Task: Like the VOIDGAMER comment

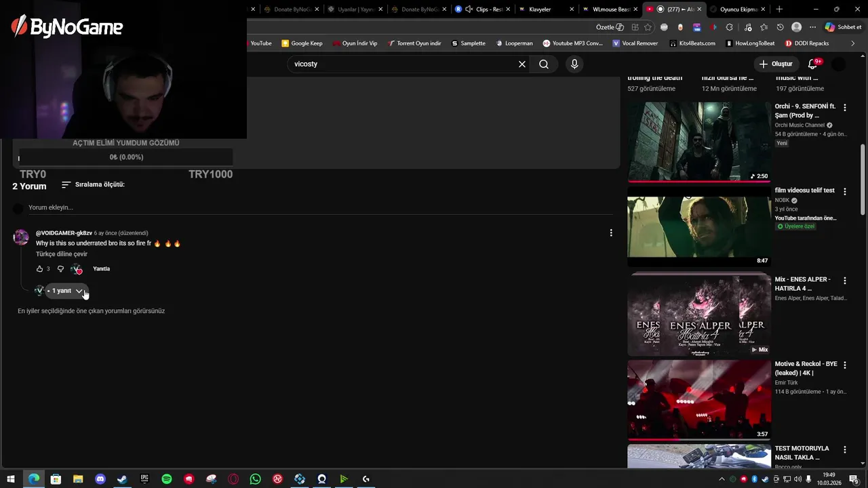Action: (39, 269)
